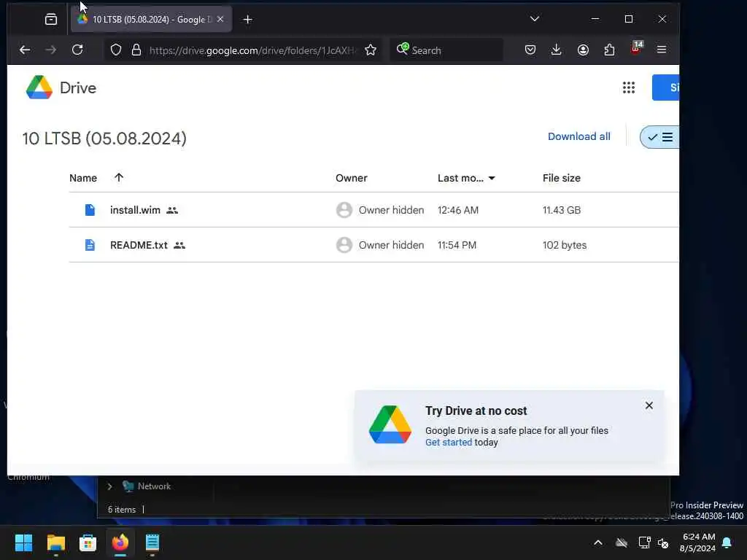Viewport: 747px width, 560px height.
Task: Open clock and date flyout
Action: [x=697, y=542]
